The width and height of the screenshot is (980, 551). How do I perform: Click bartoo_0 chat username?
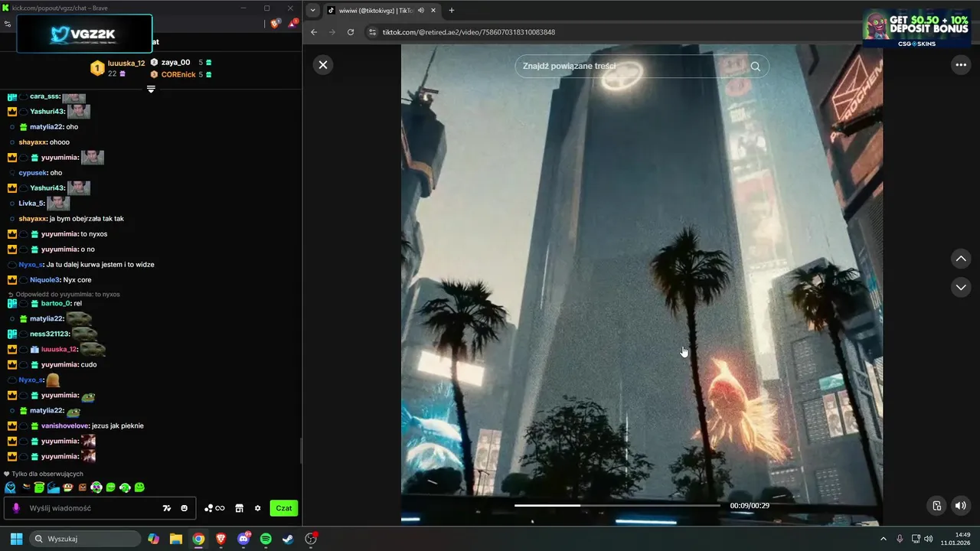tap(56, 303)
